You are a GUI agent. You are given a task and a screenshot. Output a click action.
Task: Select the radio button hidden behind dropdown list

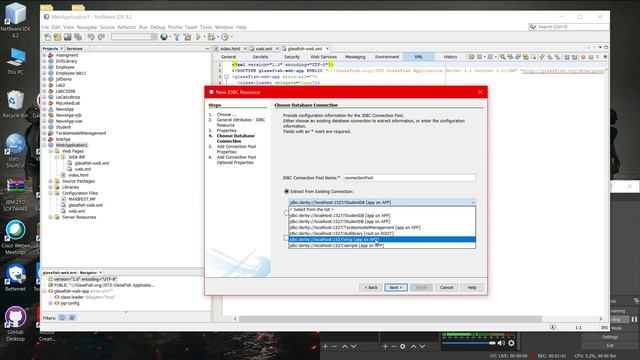tap(286, 213)
